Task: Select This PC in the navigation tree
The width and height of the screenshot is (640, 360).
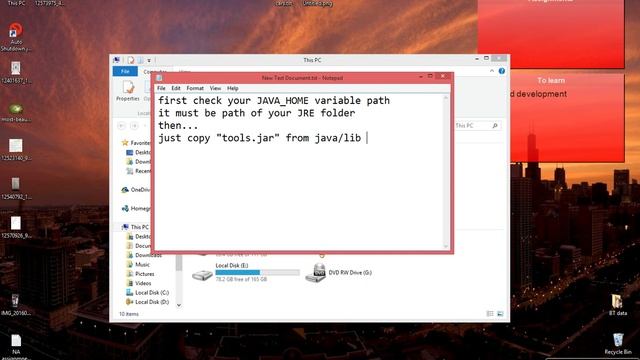Action: pyautogui.click(x=135, y=227)
